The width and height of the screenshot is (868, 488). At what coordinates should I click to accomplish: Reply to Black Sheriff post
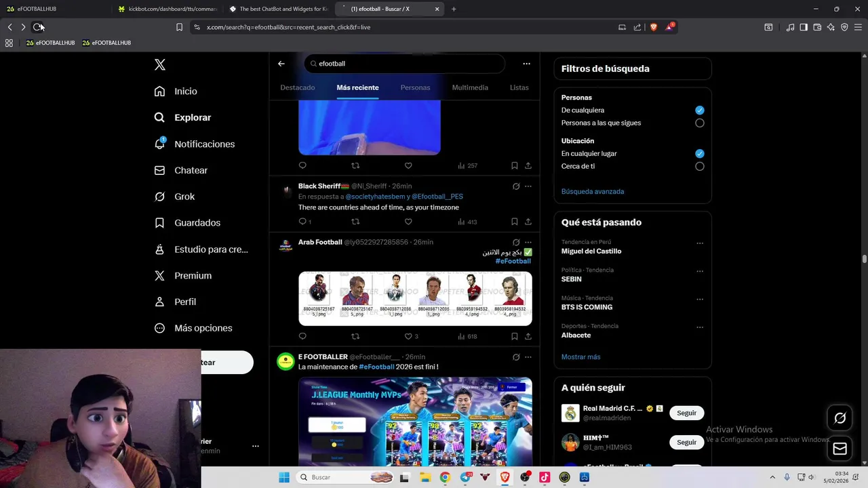pyautogui.click(x=302, y=222)
